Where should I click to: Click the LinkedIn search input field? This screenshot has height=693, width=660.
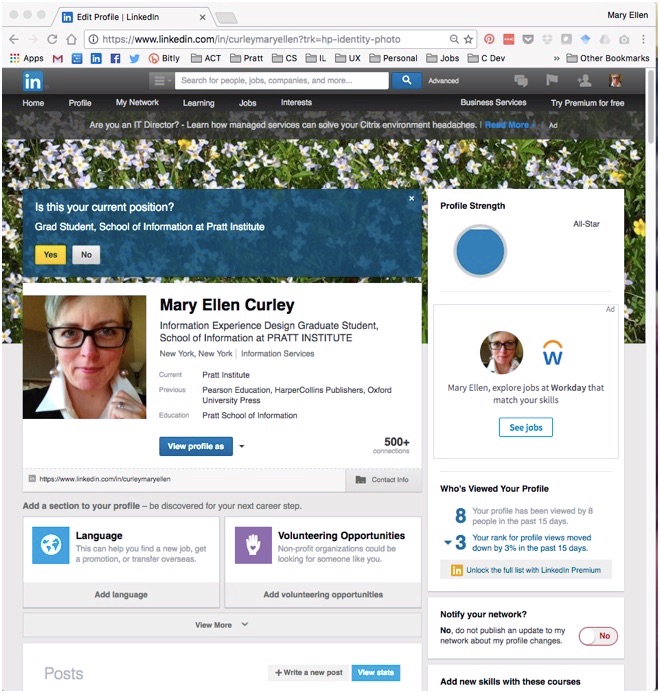coord(282,80)
